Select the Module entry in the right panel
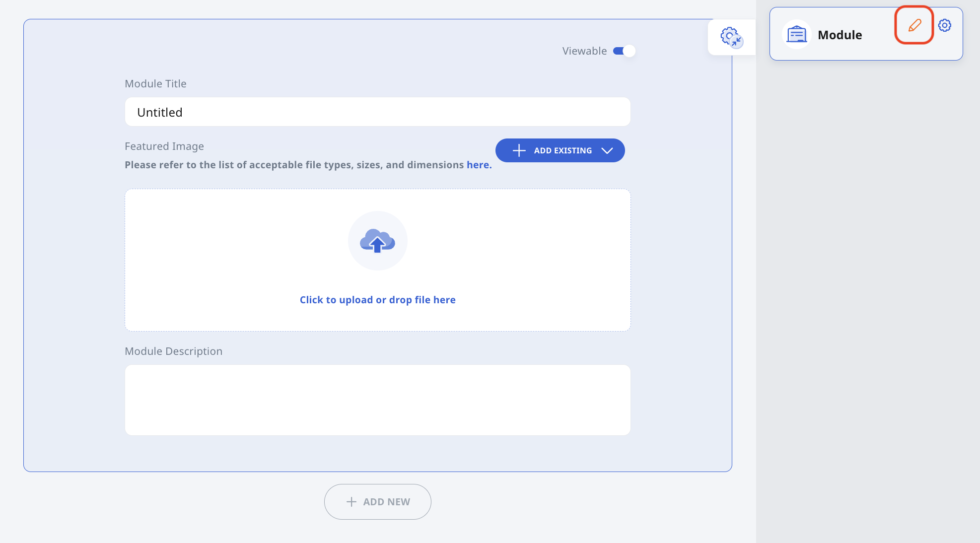This screenshot has width=980, height=543. click(840, 35)
